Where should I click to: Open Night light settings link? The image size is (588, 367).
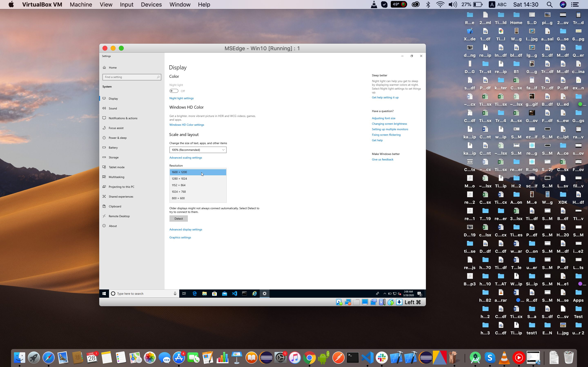coord(181,98)
